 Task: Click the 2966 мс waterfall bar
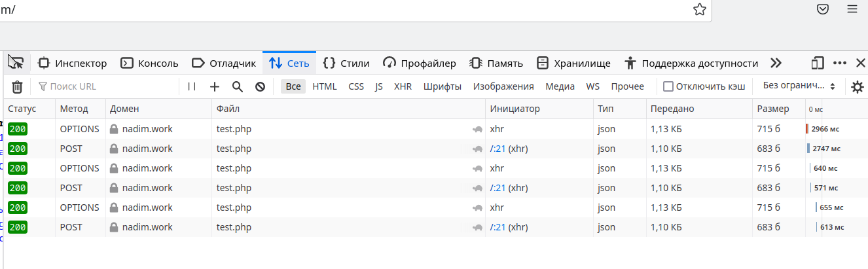click(x=807, y=129)
